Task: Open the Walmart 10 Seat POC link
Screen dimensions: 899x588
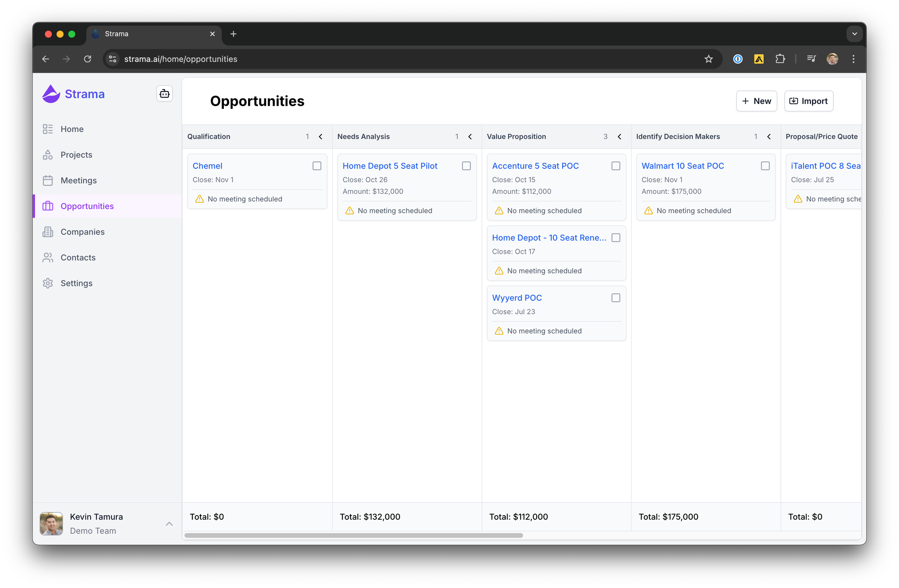Action: (682, 166)
